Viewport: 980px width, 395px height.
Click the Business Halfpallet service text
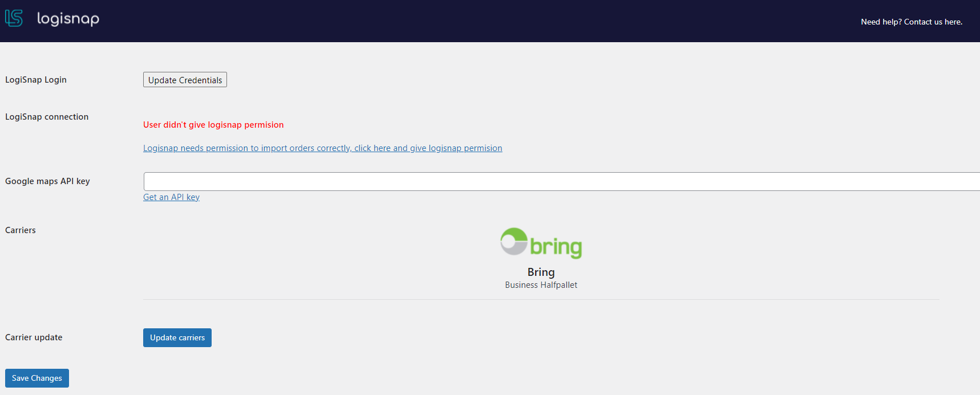pyautogui.click(x=541, y=285)
